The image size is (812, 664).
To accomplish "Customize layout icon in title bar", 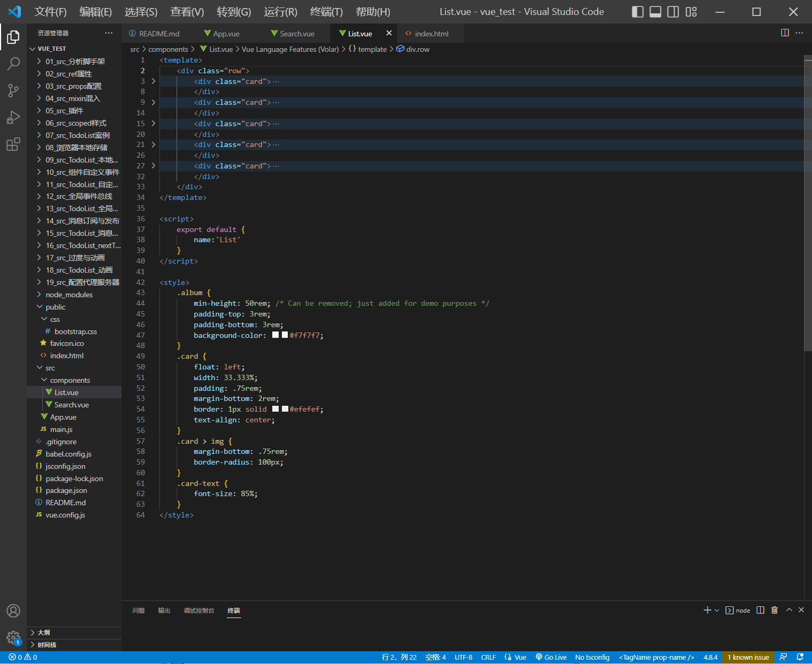I will [x=691, y=12].
